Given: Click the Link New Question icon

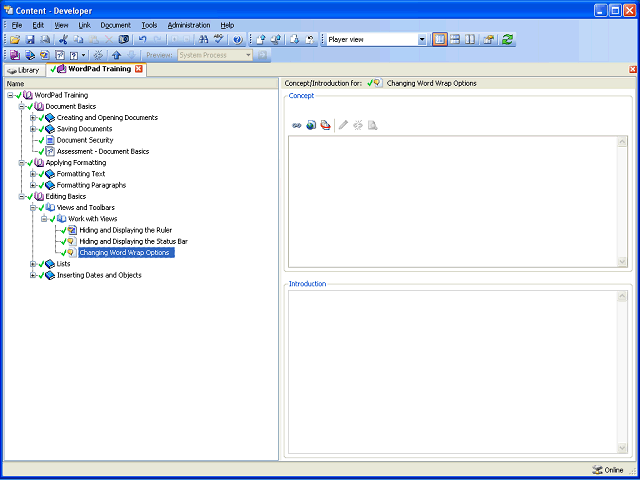Looking at the screenshot, I should pyautogui.click(x=73, y=55).
